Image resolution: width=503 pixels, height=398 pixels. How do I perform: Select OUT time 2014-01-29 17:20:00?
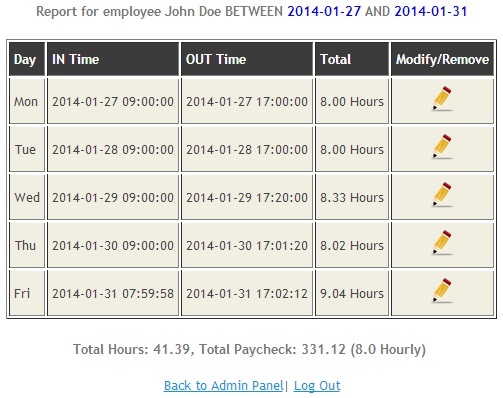click(x=247, y=197)
